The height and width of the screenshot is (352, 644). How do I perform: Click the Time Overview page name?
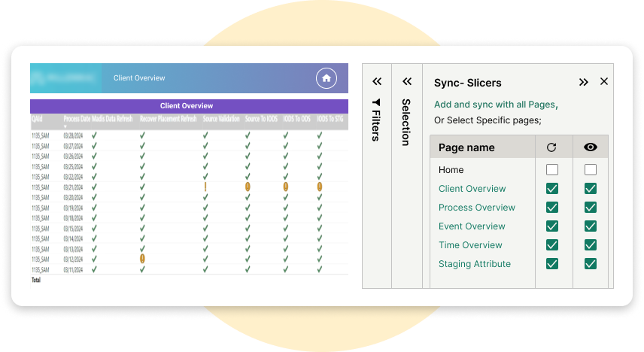coord(470,245)
